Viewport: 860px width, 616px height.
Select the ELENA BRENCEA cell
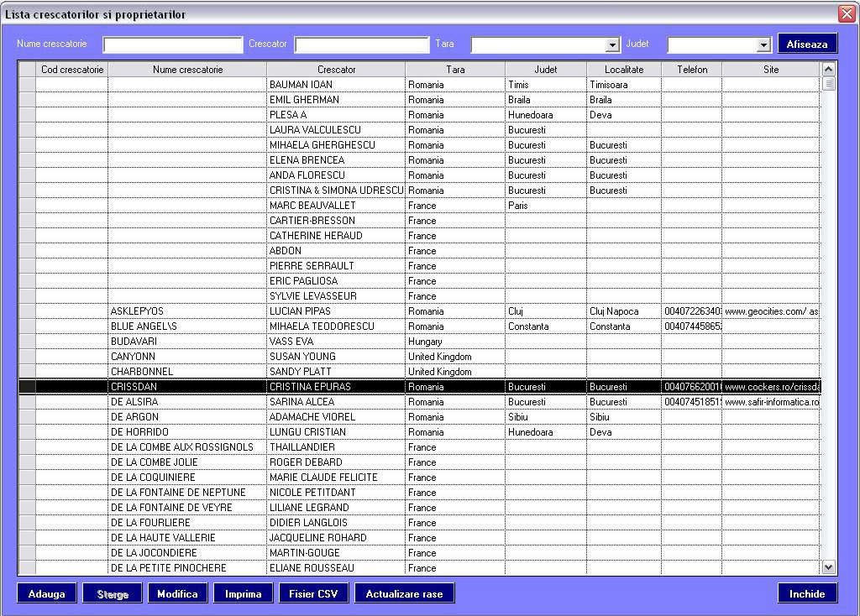click(336, 160)
